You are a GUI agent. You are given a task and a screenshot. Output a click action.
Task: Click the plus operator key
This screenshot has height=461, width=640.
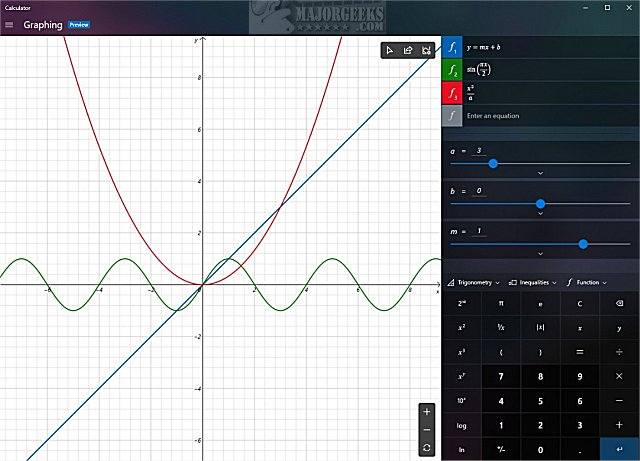(619, 425)
